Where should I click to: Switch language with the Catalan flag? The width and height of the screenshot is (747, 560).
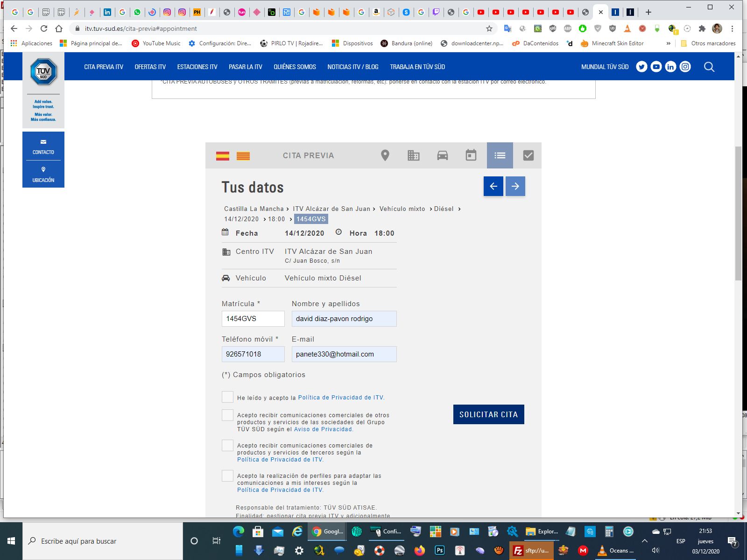pyautogui.click(x=243, y=156)
